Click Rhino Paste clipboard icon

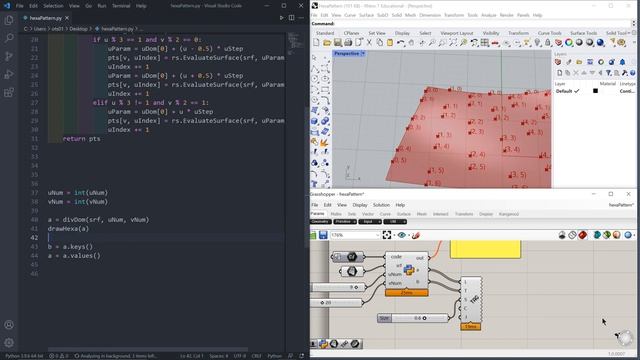(390, 42)
